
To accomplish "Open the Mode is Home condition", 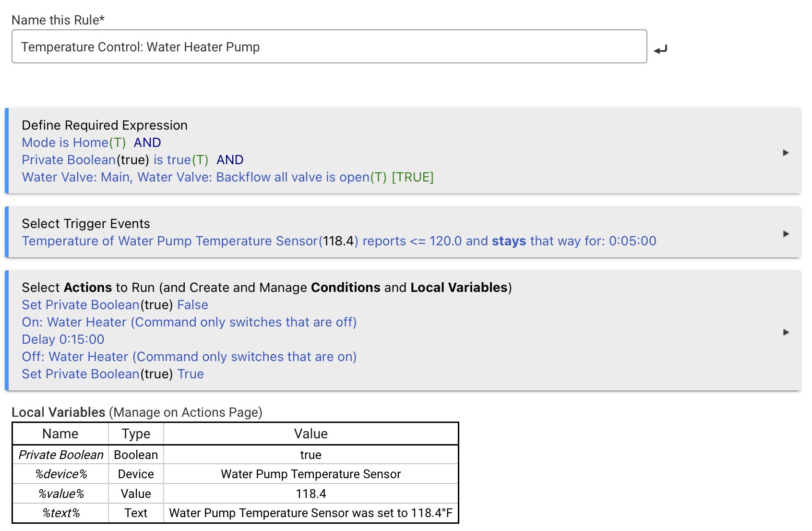I will pos(74,143).
